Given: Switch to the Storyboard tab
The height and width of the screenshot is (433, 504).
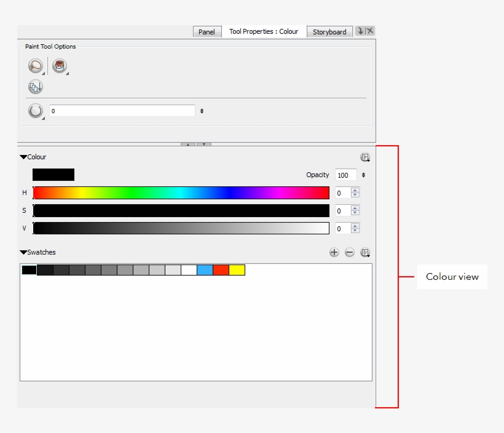Looking at the screenshot, I should pyautogui.click(x=329, y=31).
